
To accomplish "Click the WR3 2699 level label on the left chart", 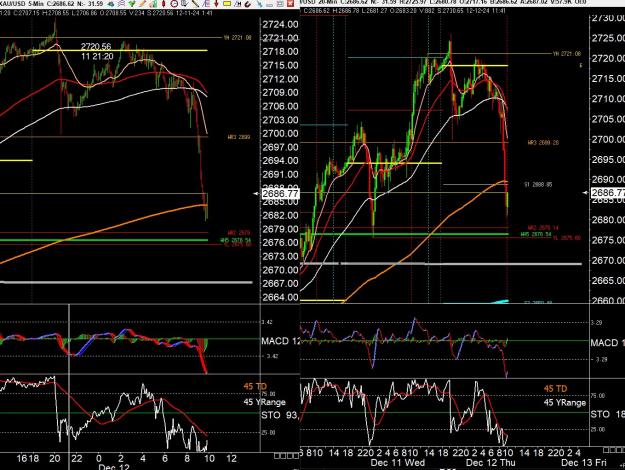I will [239, 137].
